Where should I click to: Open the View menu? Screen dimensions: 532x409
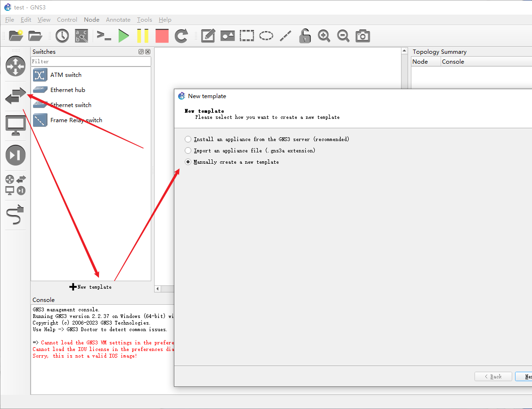coord(44,20)
